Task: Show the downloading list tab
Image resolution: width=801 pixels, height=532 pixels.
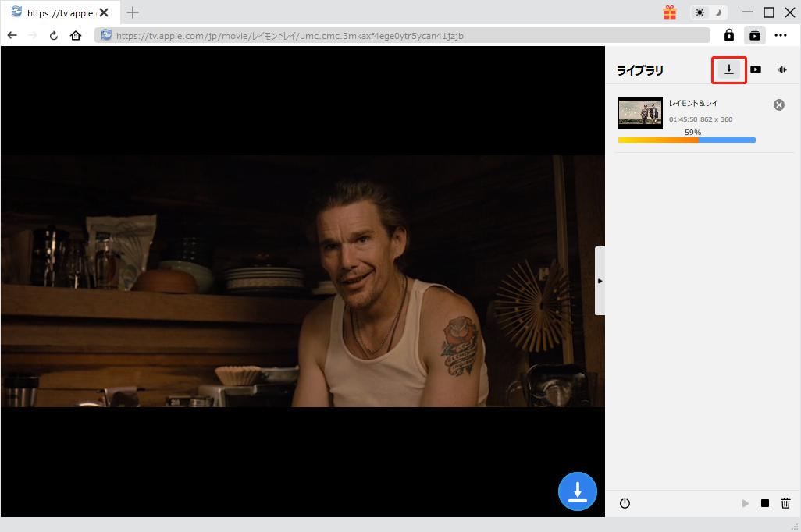Action: click(x=729, y=69)
